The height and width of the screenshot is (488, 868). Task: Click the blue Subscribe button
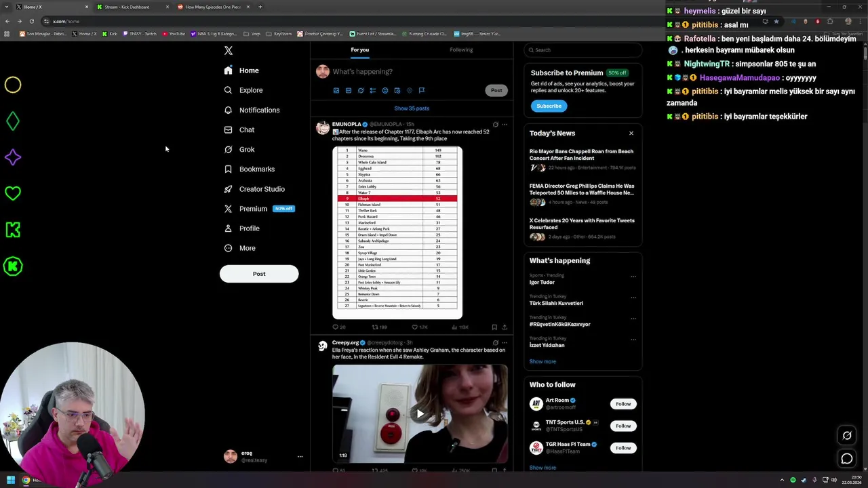pyautogui.click(x=549, y=106)
